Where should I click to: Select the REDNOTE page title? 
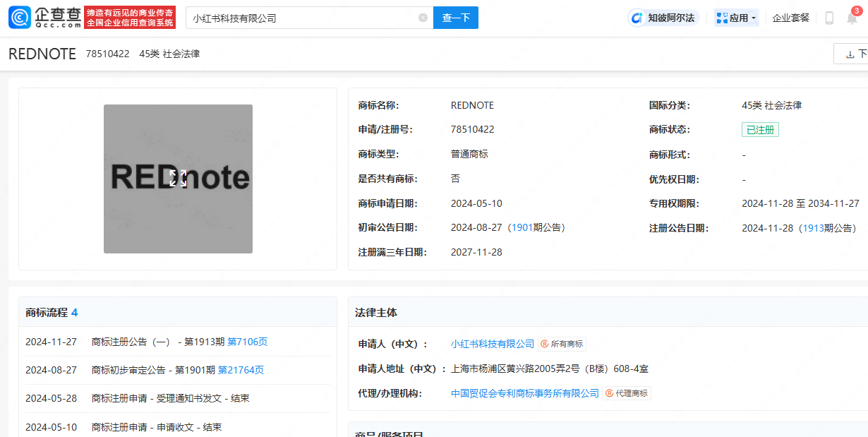tap(42, 54)
